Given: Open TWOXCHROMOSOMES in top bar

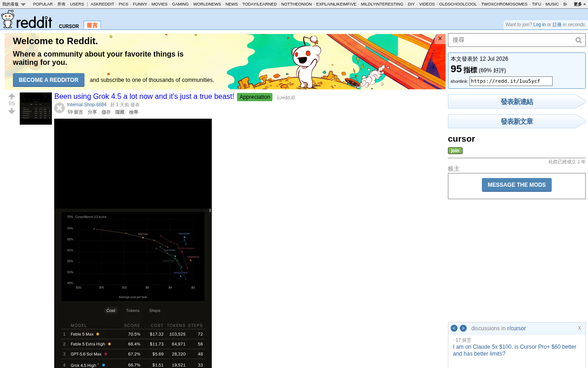Looking at the screenshot, I should tap(504, 4).
